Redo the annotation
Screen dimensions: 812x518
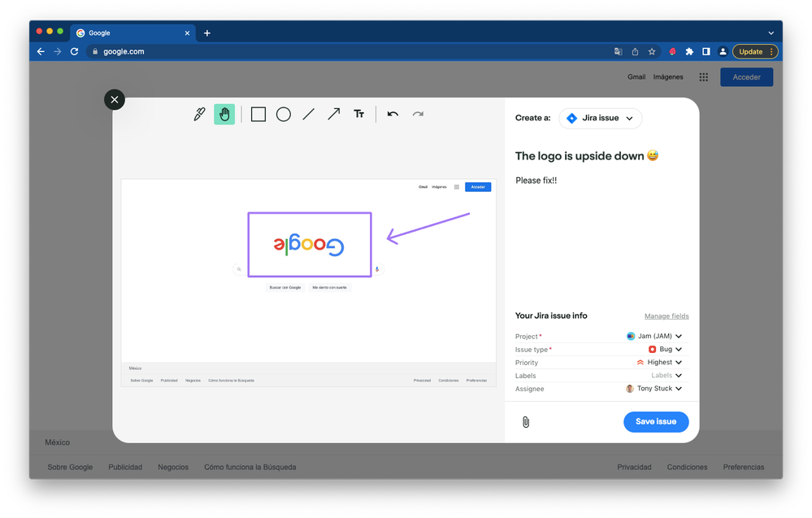click(x=418, y=114)
